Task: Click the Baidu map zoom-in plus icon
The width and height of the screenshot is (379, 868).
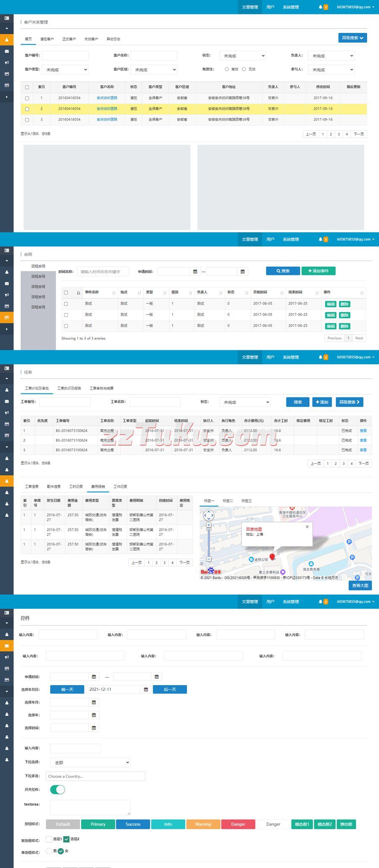Action: (208, 525)
